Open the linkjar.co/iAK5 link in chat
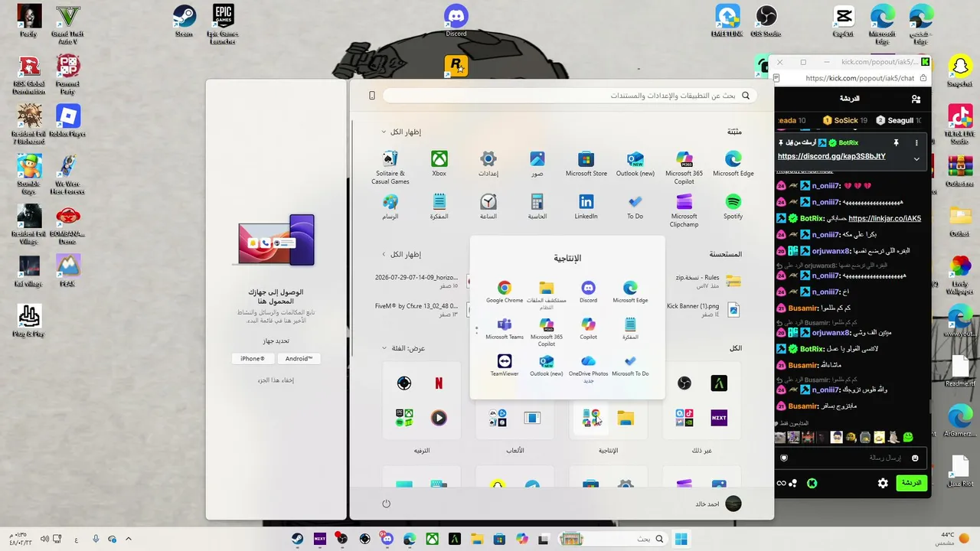The height and width of the screenshot is (551, 980). (885, 218)
